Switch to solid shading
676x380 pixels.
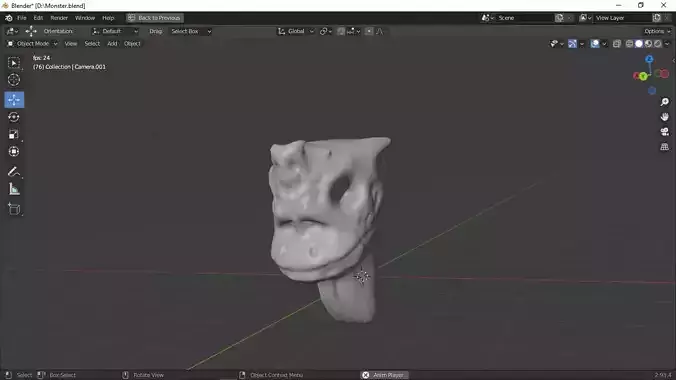[639, 44]
